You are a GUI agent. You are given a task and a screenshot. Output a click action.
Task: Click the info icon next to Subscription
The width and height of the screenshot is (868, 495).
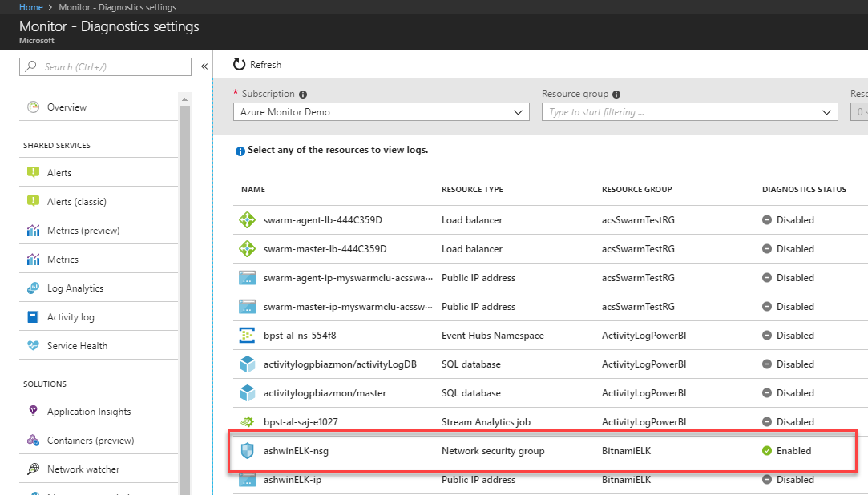pyautogui.click(x=302, y=94)
